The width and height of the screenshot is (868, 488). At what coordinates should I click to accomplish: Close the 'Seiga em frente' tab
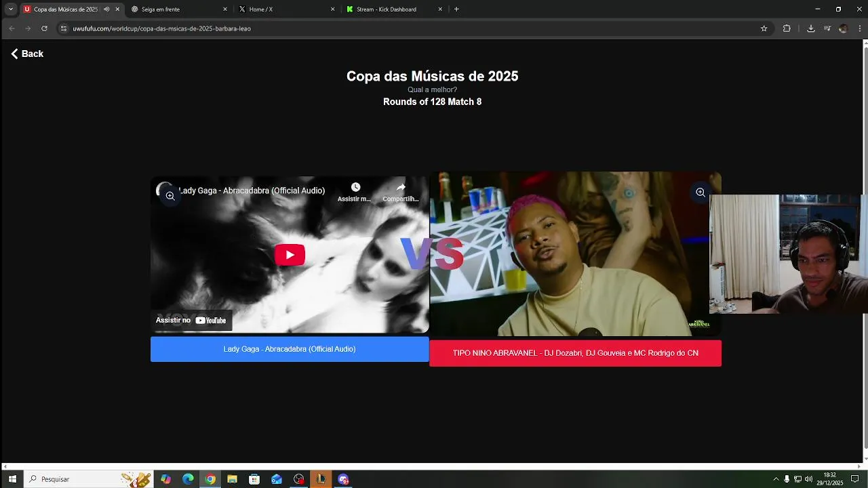[225, 9]
